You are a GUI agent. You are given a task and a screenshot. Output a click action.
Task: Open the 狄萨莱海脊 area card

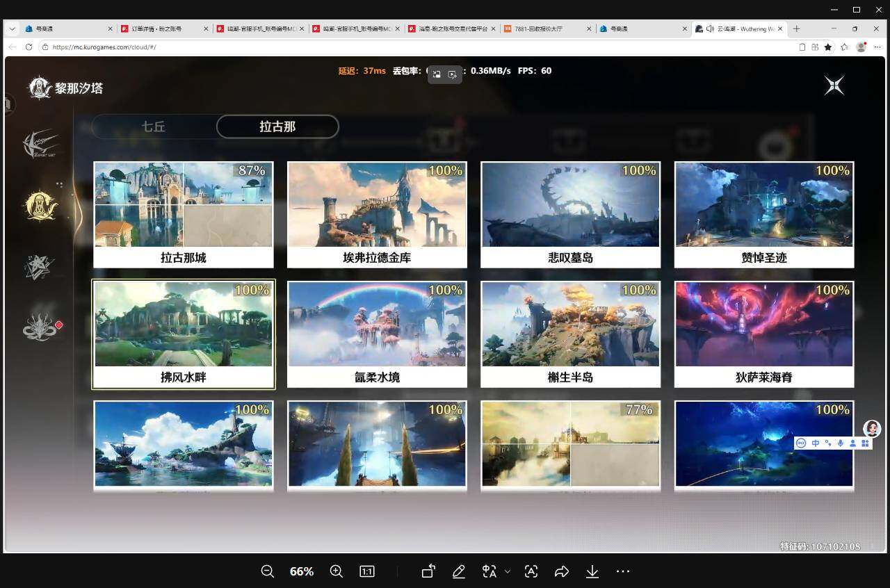click(x=764, y=334)
